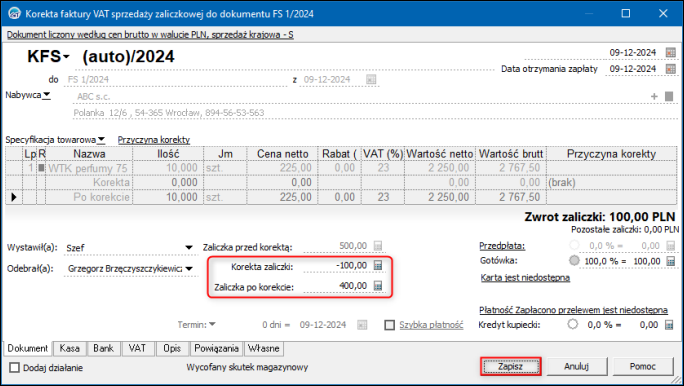Open Specyfikacja towarowa dropdown

[x=101, y=140]
